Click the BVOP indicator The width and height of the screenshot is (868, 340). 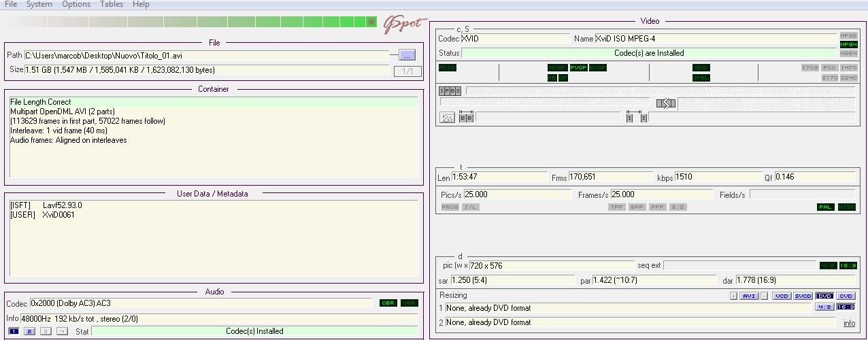[597, 68]
